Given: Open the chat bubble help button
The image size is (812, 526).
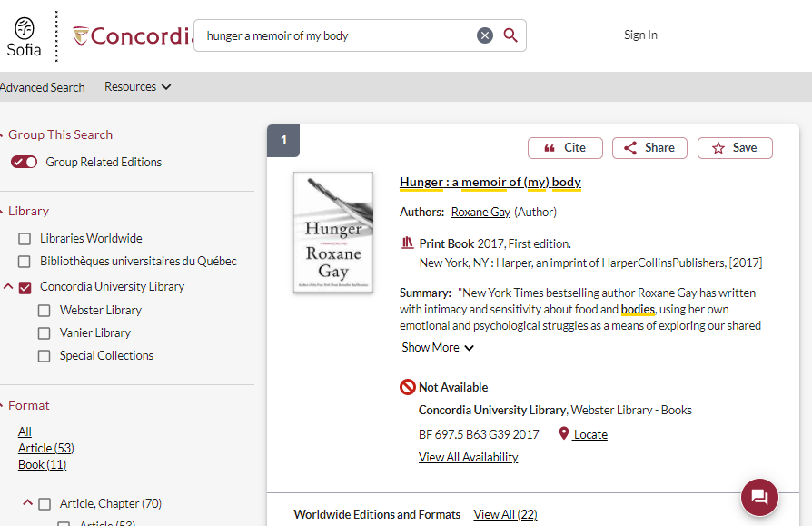Looking at the screenshot, I should click(x=759, y=498).
